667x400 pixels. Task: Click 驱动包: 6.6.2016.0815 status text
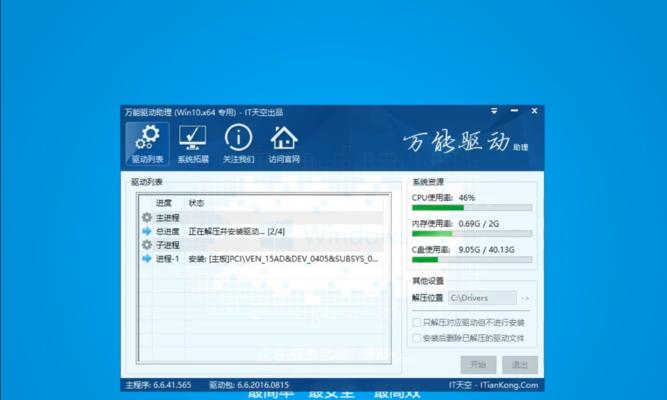click(249, 385)
